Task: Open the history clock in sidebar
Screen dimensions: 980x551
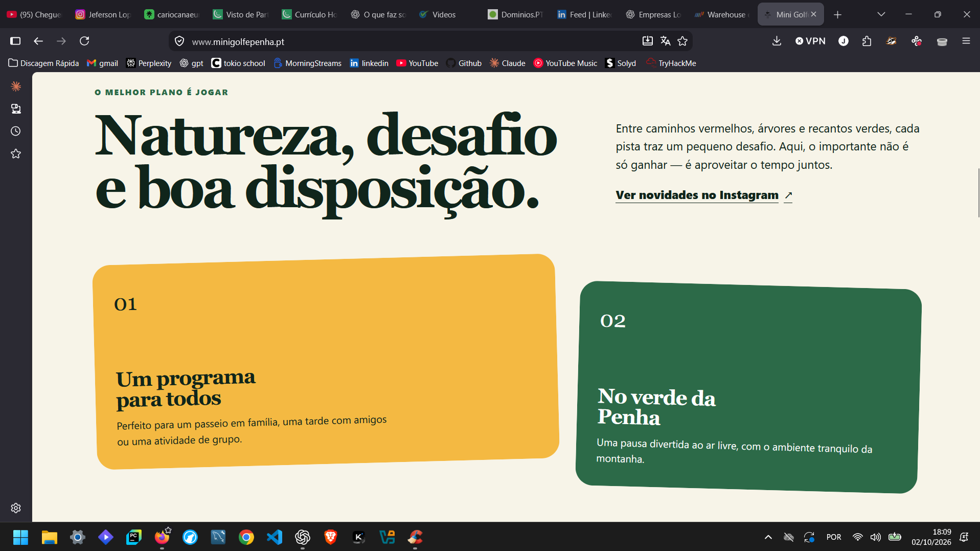Action: pos(16,131)
